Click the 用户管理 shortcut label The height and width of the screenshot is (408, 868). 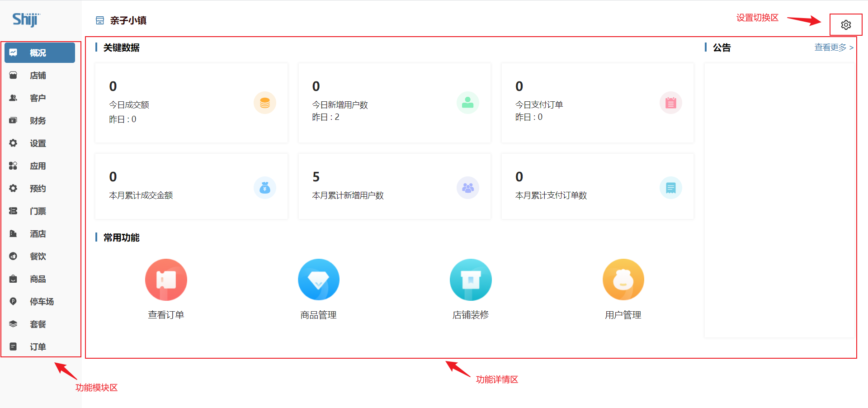click(x=623, y=315)
